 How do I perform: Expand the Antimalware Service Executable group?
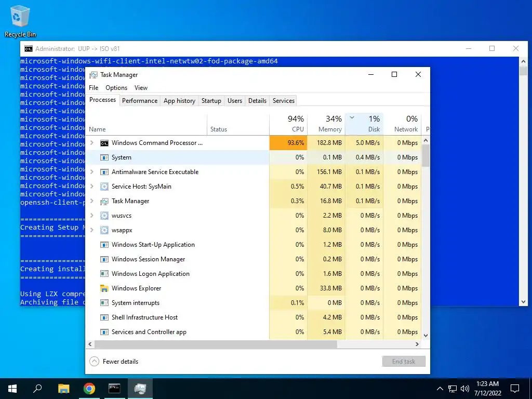(x=91, y=172)
